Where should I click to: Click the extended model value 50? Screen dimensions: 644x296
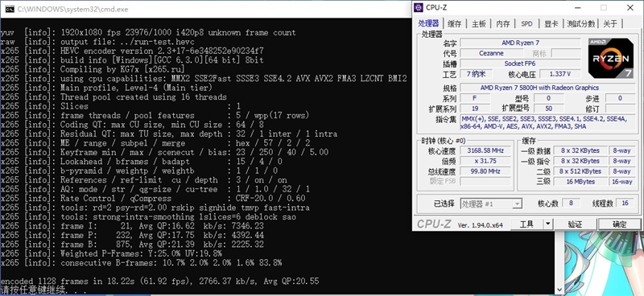point(549,109)
